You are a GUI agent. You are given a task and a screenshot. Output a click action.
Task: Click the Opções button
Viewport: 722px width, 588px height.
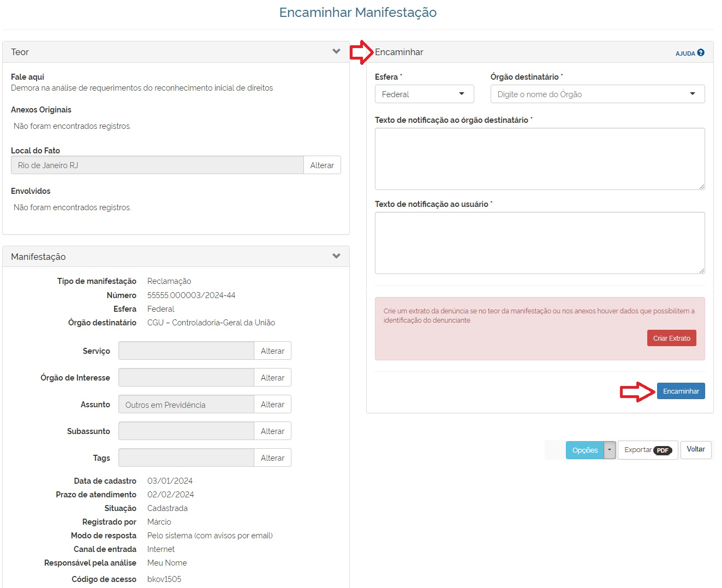pyautogui.click(x=584, y=450)
